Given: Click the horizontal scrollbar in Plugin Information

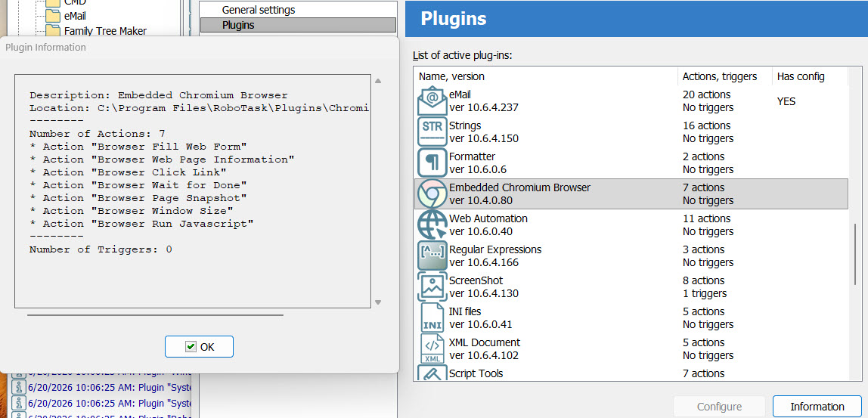Looking at the screenshot, I should click(x=155, y=315).
